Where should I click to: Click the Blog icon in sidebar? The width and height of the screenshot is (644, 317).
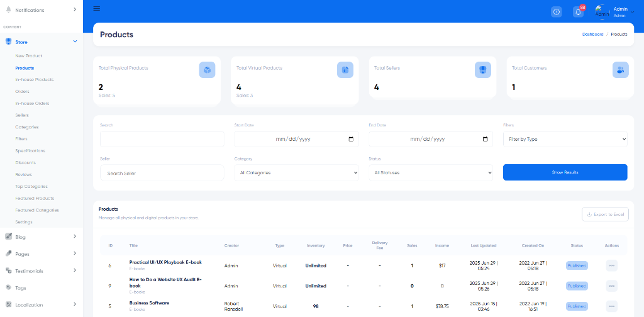pyautogui.click(x=8, y=236)
